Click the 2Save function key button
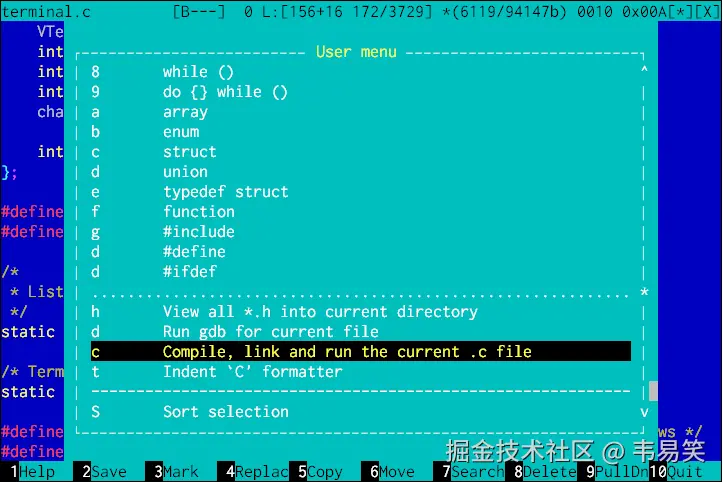Image resolution: width=723 pixels, height=482 pixels. [x=104, y=472]
